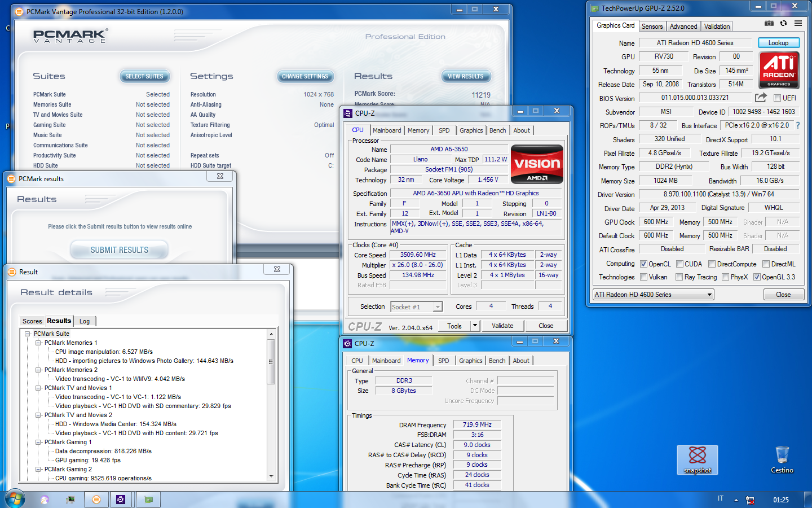Click the Bus Interface question mark icon
Viewport: 812px width, 508px height.
[x=798, y=125]
